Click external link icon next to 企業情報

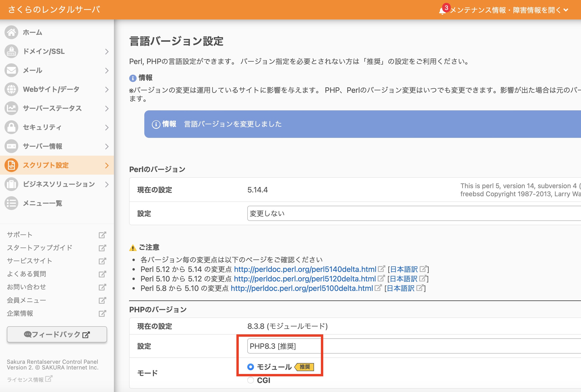(x=102, y=313)
